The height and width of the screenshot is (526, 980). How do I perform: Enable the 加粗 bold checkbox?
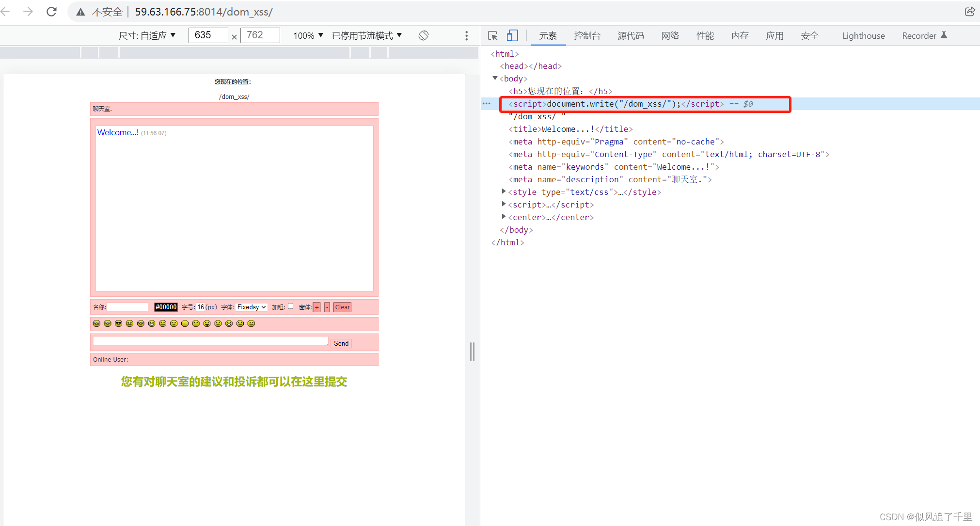(x=291, y=306)
